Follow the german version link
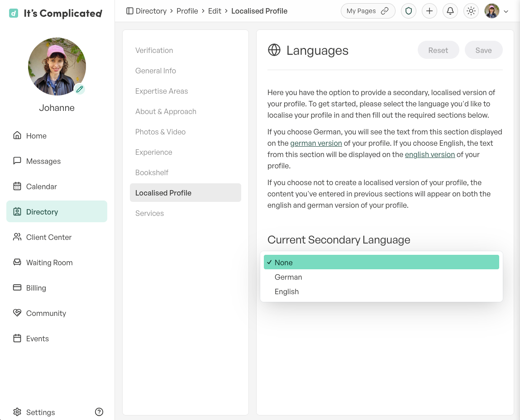Viewport: 520px width, 420px height. pos(316,143)
